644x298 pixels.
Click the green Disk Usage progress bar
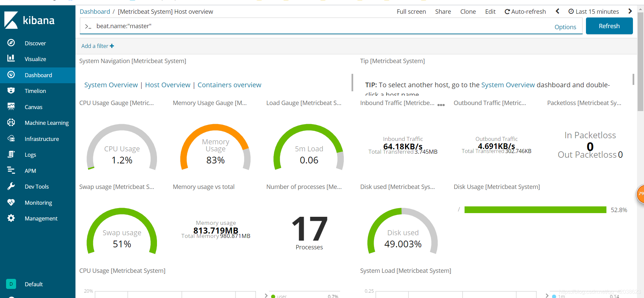(x=535, y=210)
